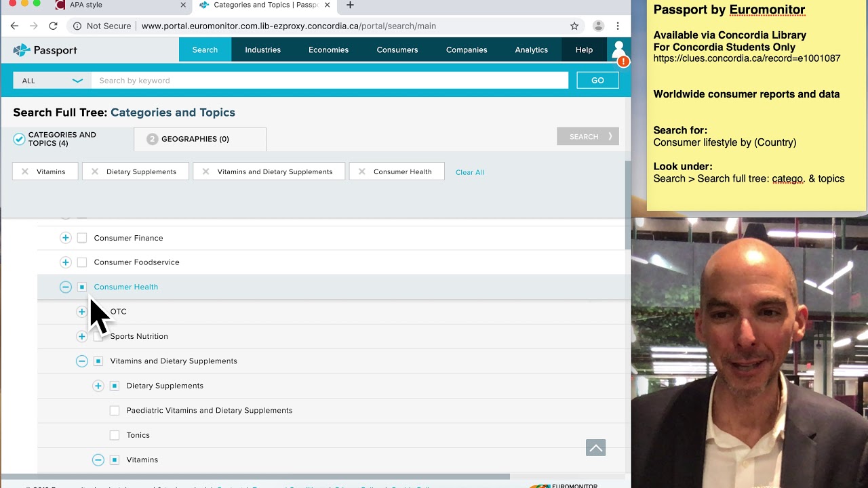Open the Analytics menu
The image size is (868, 488).
(x=531, y=49)
